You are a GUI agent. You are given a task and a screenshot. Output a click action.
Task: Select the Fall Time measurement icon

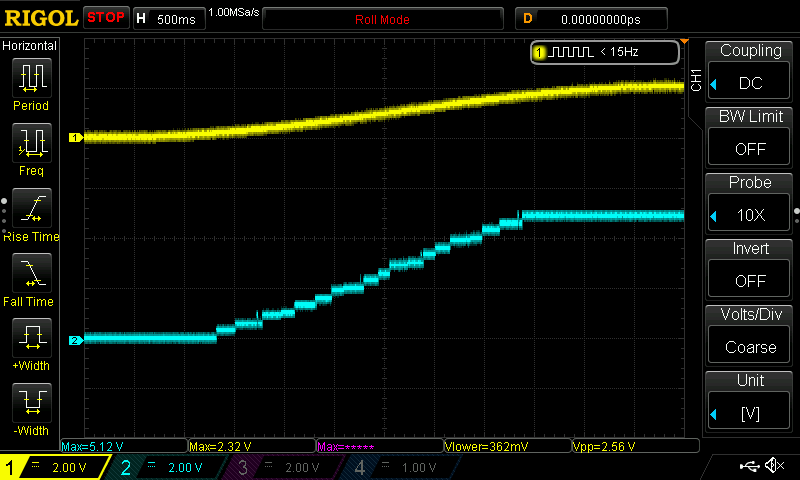(32, 273)
